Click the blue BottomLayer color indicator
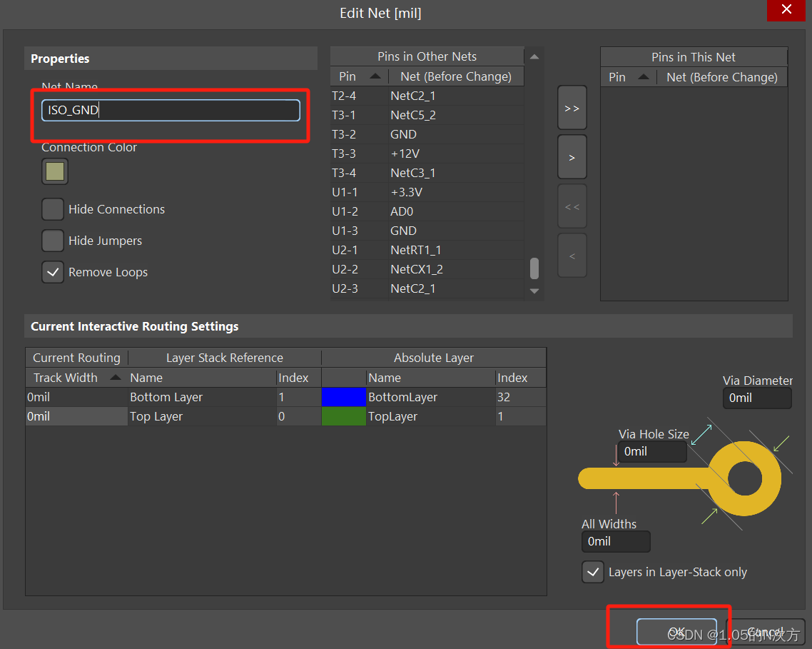The height and width of the screenshot is (649, 812). [x=344, y=397]
